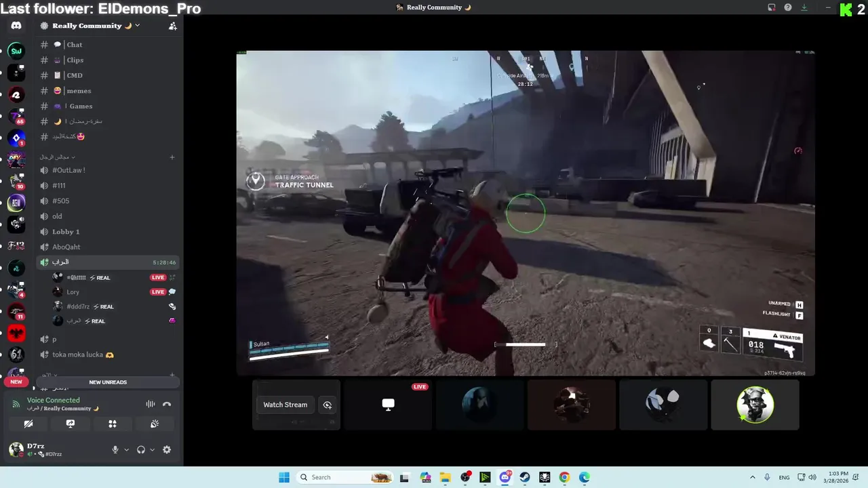This screenshot has height=488, width=868.
Task: Click the Windows Start button
Action: pos(284,477)
